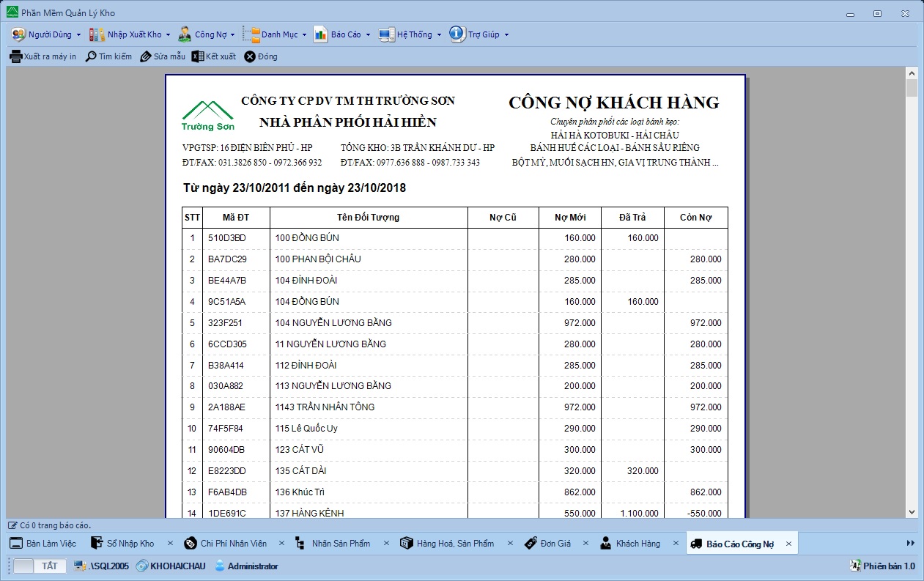Viewport: 924px width, 581px height.
Task: Select the Bàn Làm Việc tab
Action: tap(51, 544)
